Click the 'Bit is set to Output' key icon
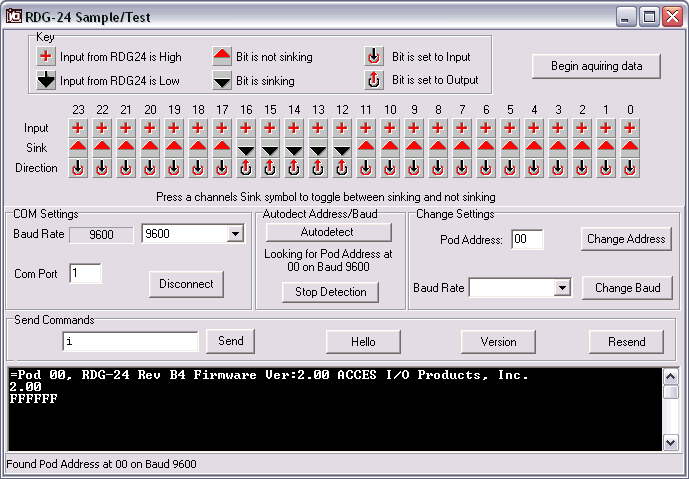This screenshot has width=689, height=479. tap(374, 80)
